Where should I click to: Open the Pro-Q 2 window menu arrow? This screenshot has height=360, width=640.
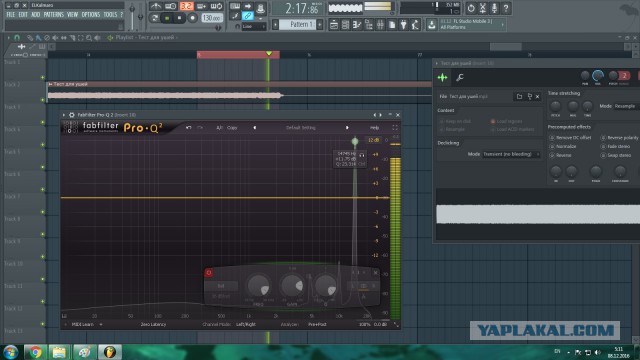pos(64,115)
